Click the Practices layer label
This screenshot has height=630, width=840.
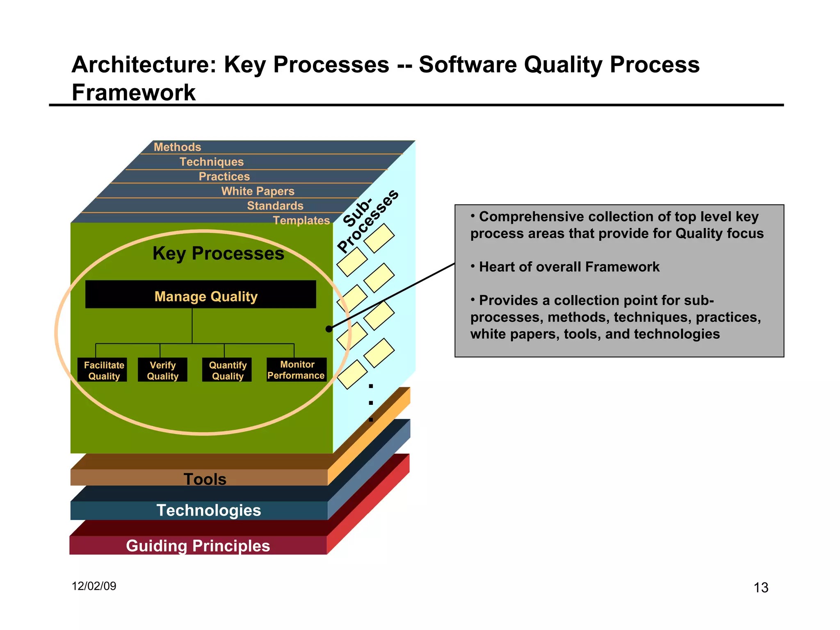pyautogui.click(x=224, y=176)
